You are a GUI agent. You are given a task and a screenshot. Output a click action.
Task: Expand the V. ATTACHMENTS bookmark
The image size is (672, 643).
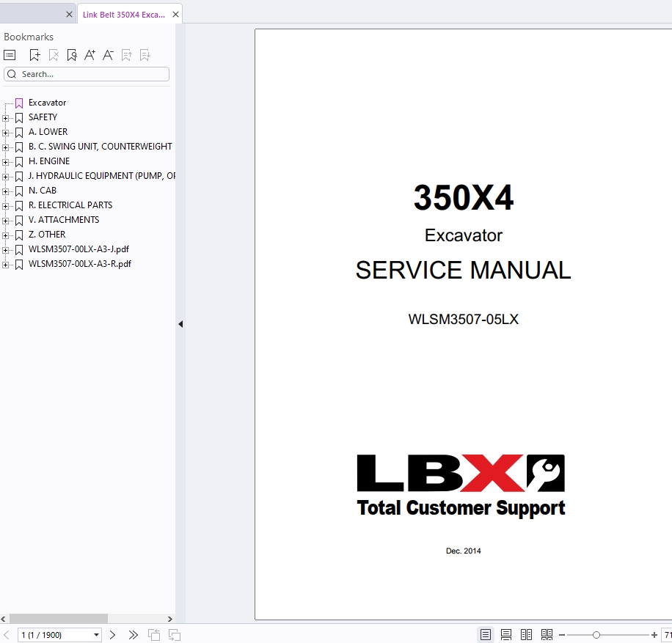point(5,221)
